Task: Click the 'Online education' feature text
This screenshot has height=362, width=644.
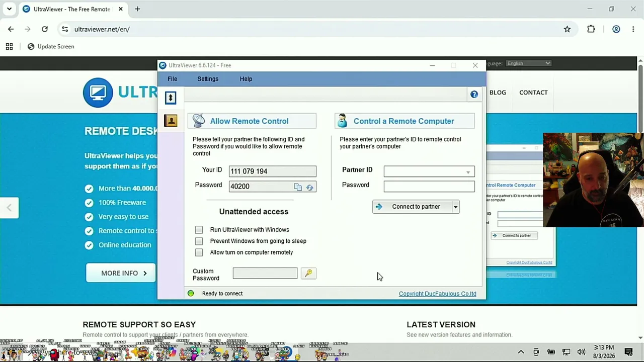Action: (125, 245)
